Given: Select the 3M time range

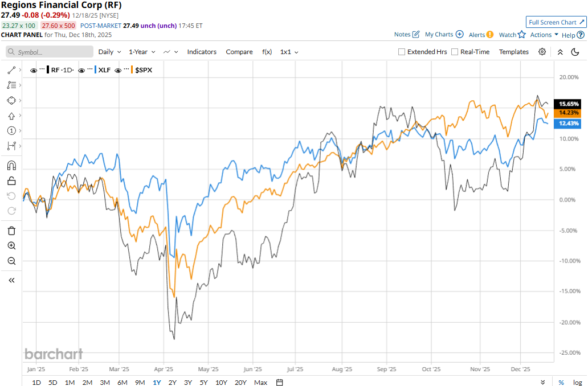Looking at the screenshot, I should click(105, 382).
